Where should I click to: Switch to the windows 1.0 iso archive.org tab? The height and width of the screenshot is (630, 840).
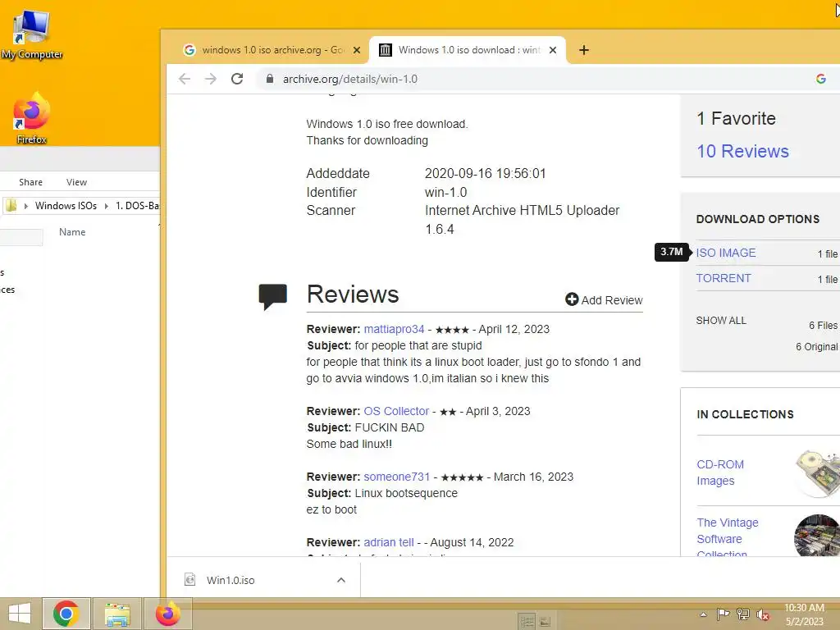click(272, 50)
